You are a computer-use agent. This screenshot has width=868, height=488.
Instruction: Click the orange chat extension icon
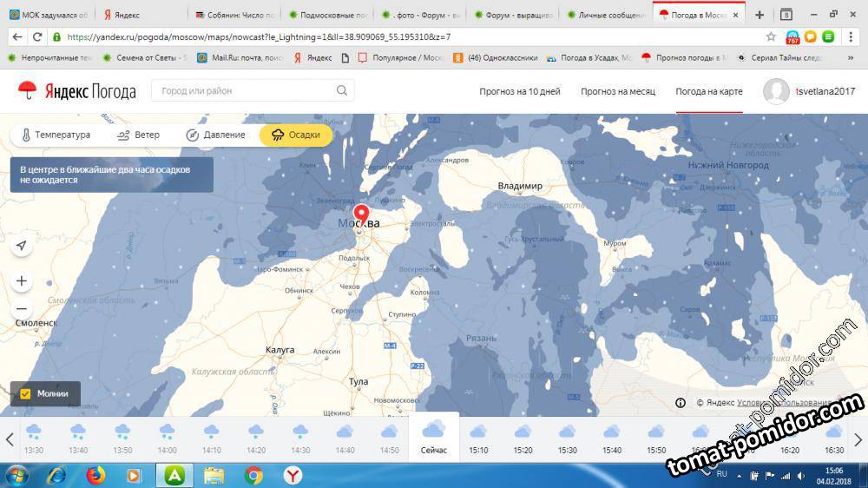tap(811, 36)
